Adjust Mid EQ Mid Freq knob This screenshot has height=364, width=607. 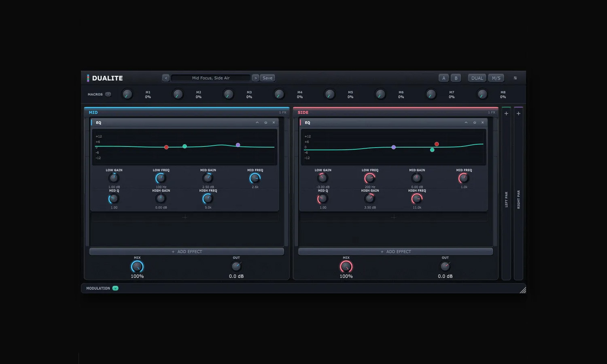(x=255, y=178)
